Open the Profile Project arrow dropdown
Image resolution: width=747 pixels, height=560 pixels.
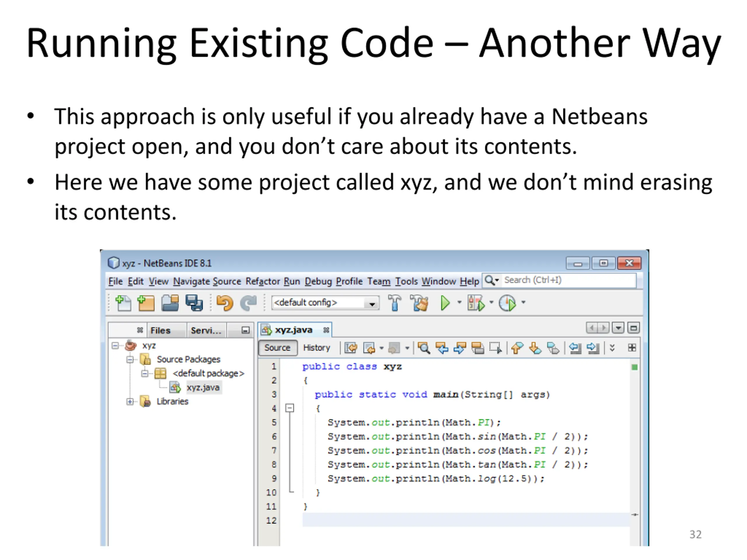click(x=523, y=302)
